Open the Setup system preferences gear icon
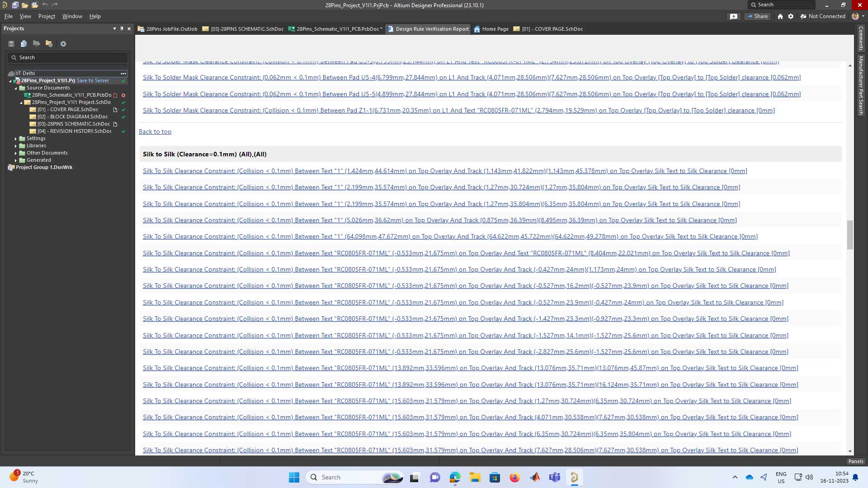The height and width of the screenshot is (488, 868). point(791,16)
